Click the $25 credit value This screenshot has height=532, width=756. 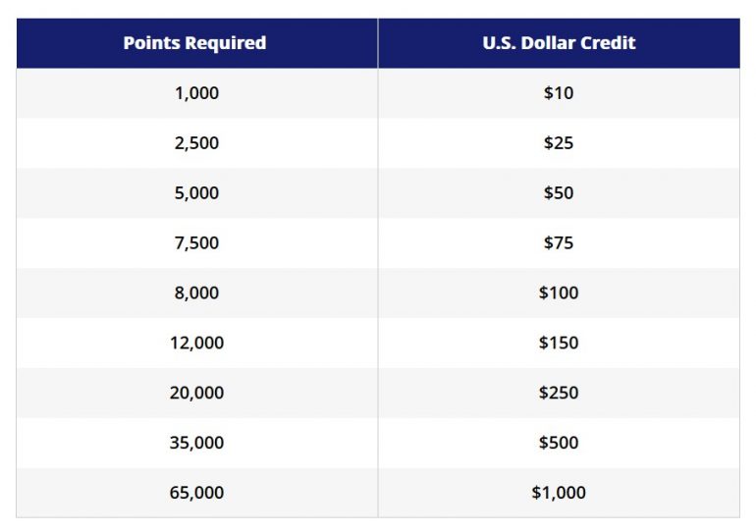(x=559, y=143)
